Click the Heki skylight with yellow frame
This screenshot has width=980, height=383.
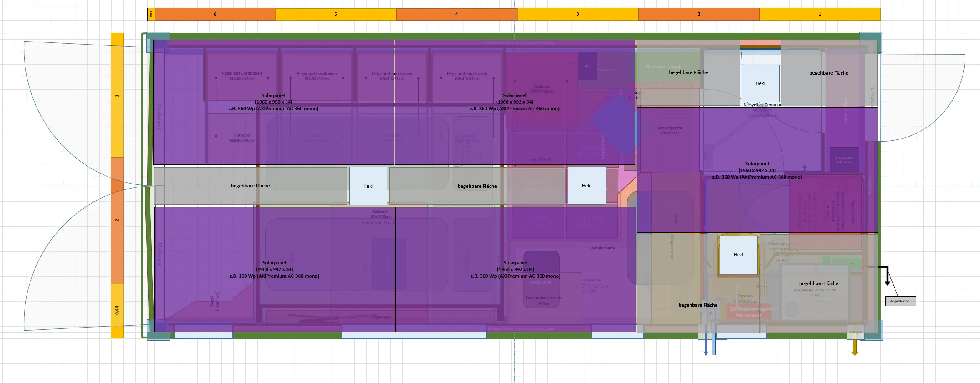(x=738, y=255)
